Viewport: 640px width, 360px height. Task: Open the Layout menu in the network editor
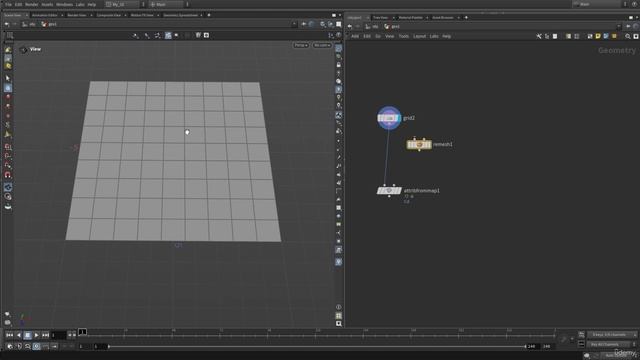[x=419, y=36]
